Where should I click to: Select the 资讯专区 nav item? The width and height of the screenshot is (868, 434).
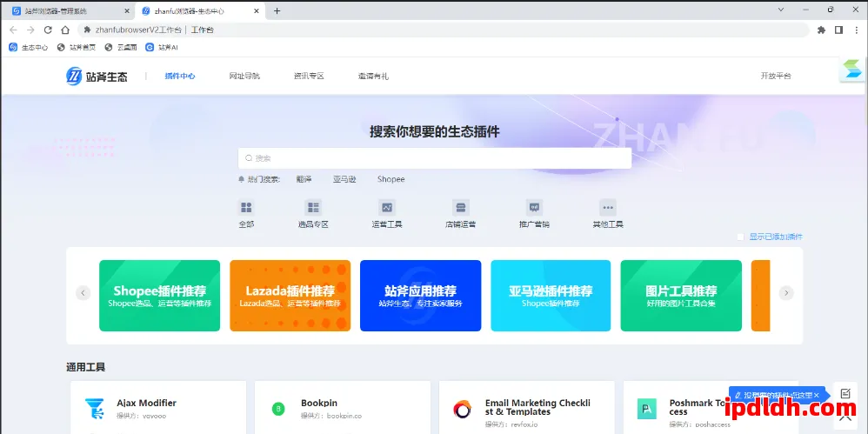click(309, 77)
